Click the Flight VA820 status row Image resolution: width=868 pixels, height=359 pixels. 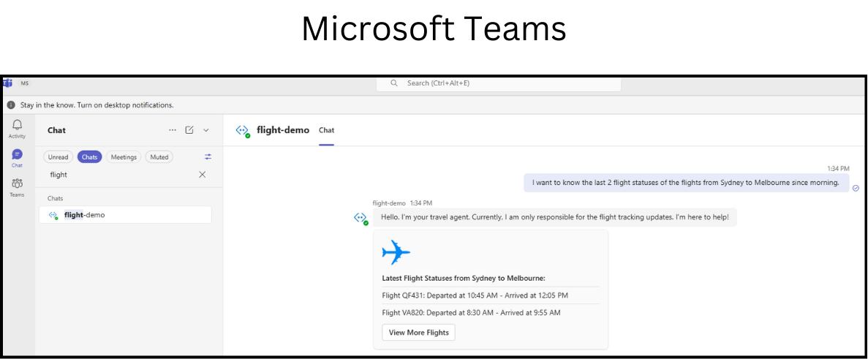tap(471, 312)
